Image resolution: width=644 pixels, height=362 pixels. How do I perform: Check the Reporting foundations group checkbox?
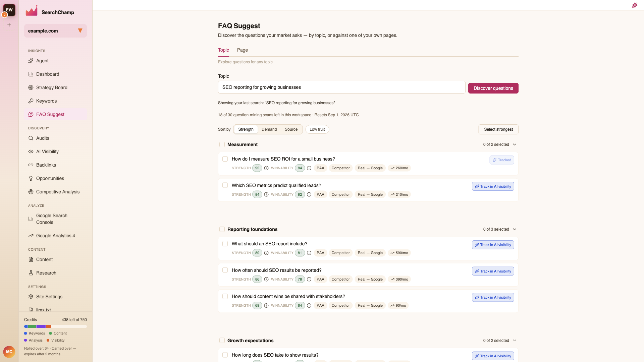222,229
